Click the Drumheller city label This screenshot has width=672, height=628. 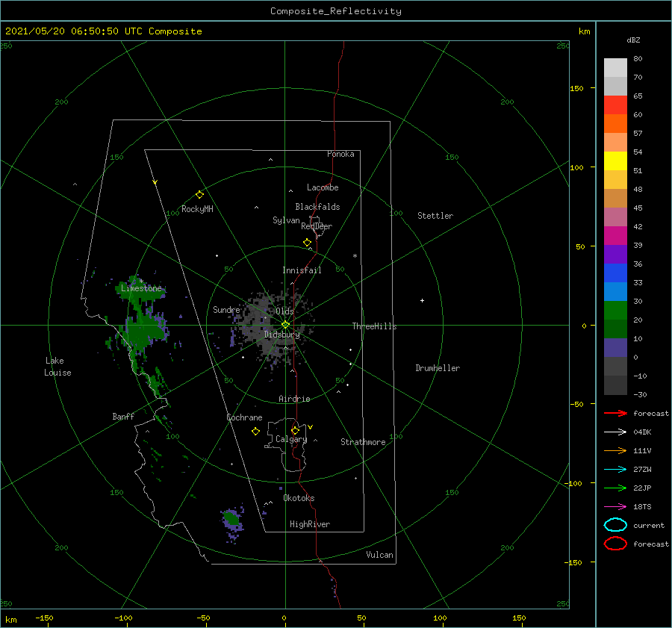click(438, 368)
